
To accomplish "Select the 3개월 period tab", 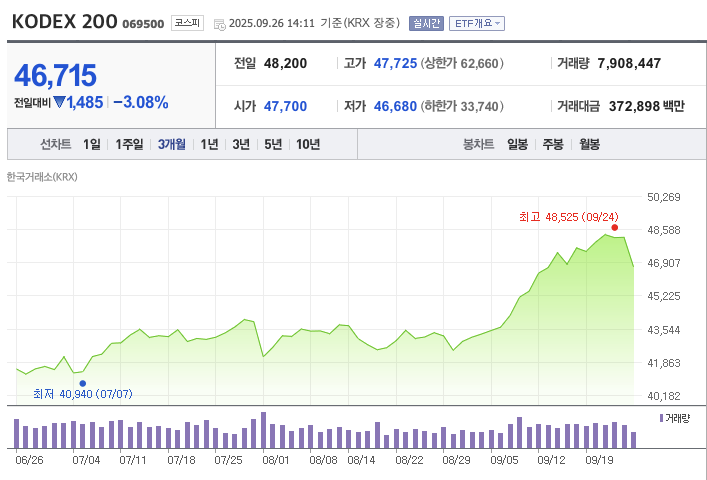I will pyautogui.click(x=172, y=144).
